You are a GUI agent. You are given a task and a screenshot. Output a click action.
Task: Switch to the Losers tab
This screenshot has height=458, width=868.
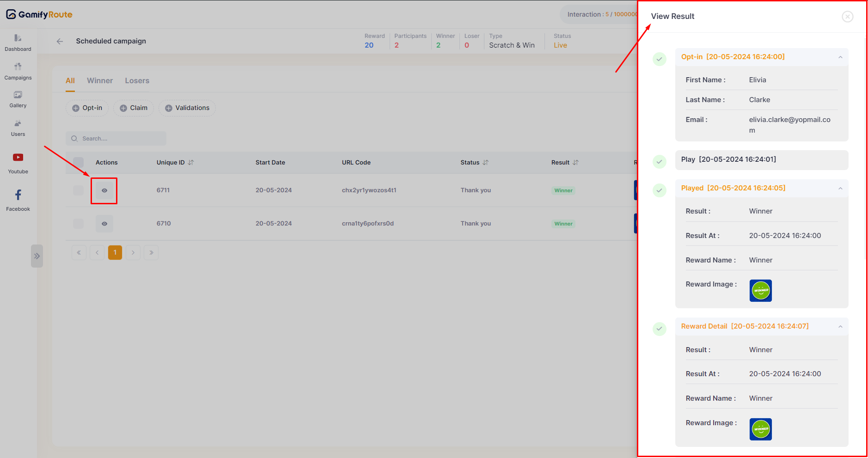[x=137, y=81]
